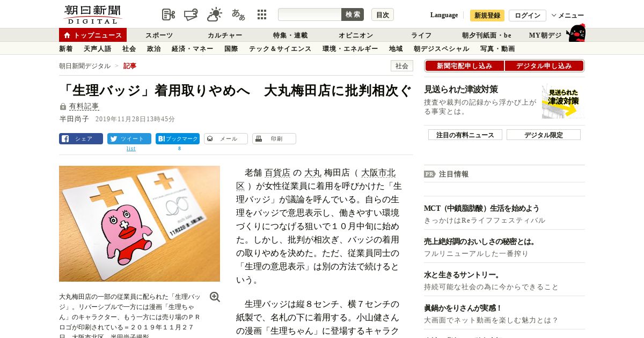The width and height of the screenshot is (644, 338).
Task: Print article with 印刷 button
Action: (x=274, y=139)
